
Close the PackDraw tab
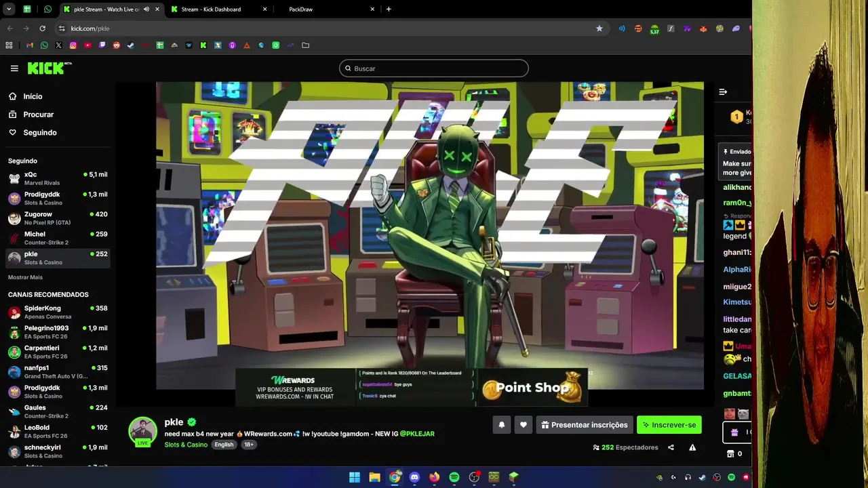coord(372,9)
